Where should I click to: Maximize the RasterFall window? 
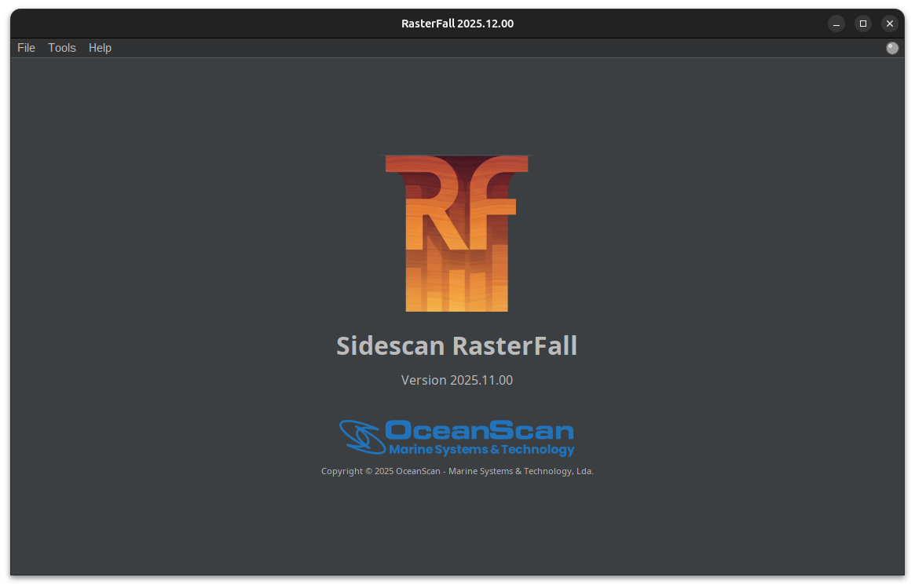tap(863, 24)
